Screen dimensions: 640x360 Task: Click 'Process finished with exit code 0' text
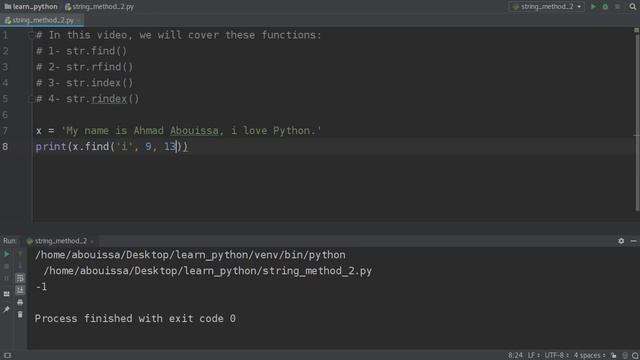(x=135, y=319)
